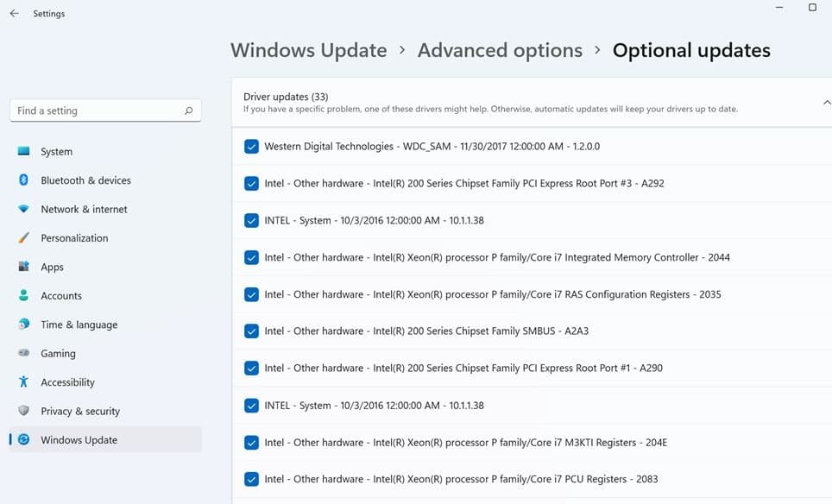Go to Accessibility settings
832x504 pixels.
tap(67, 382)
